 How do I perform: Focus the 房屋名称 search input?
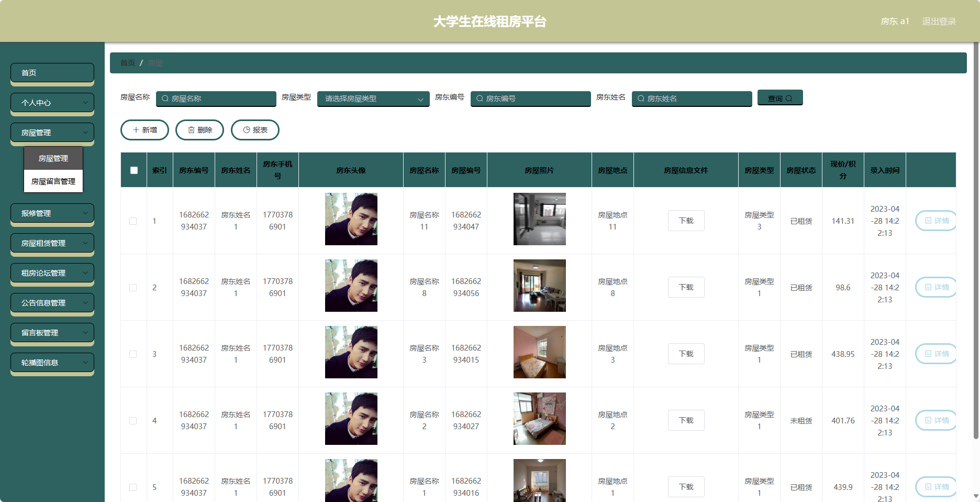216,99
